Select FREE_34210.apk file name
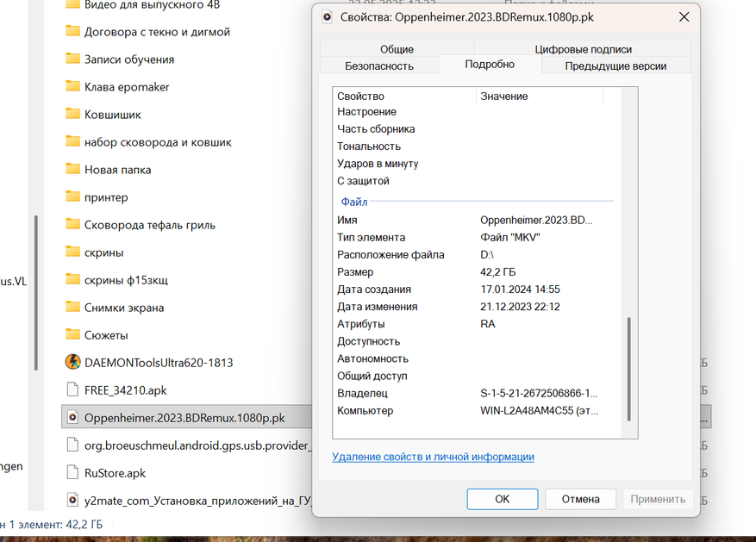 pos(125,390)
